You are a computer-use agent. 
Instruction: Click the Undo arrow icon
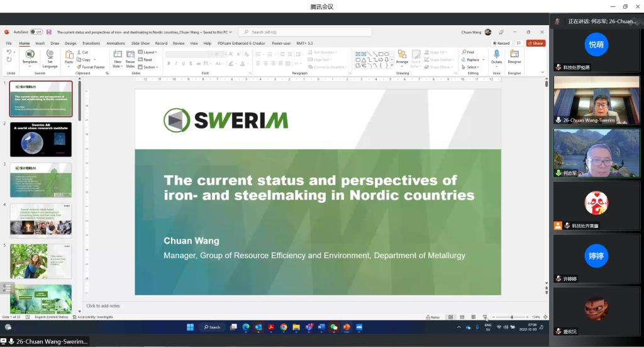pyautogui.click(x=9, y=52)
